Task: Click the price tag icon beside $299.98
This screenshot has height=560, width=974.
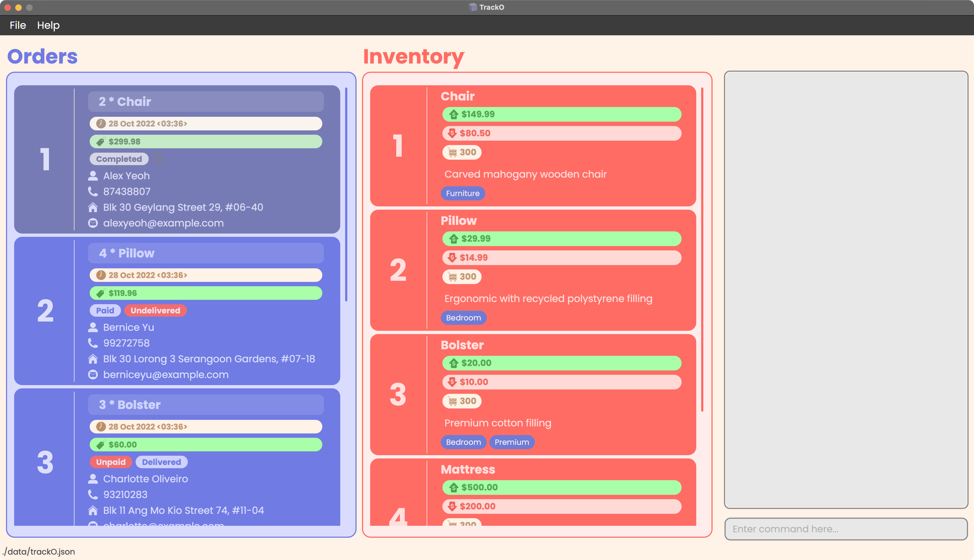Action: [x=101, y=141]
